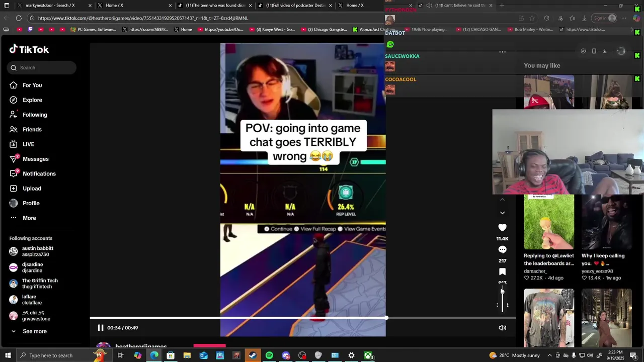Open the yeezy_verse98 creator link
644x362 pixels.
(597, 271)
